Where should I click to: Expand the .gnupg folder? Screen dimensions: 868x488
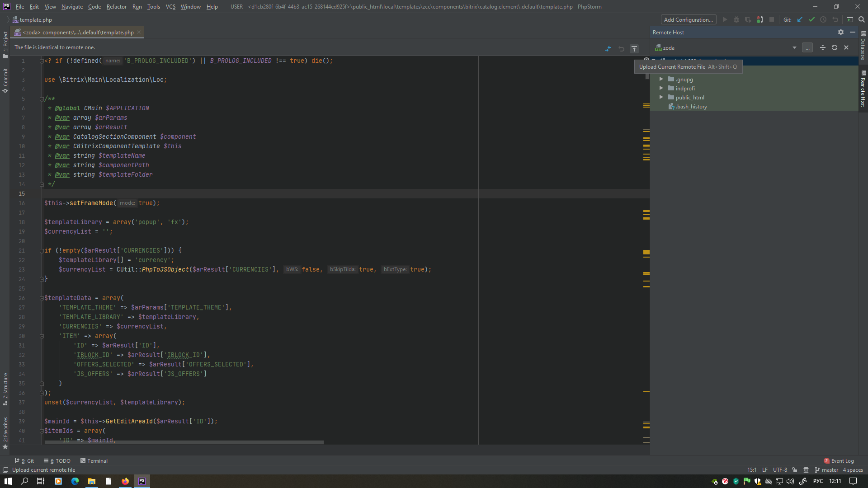tap(661, 79)
